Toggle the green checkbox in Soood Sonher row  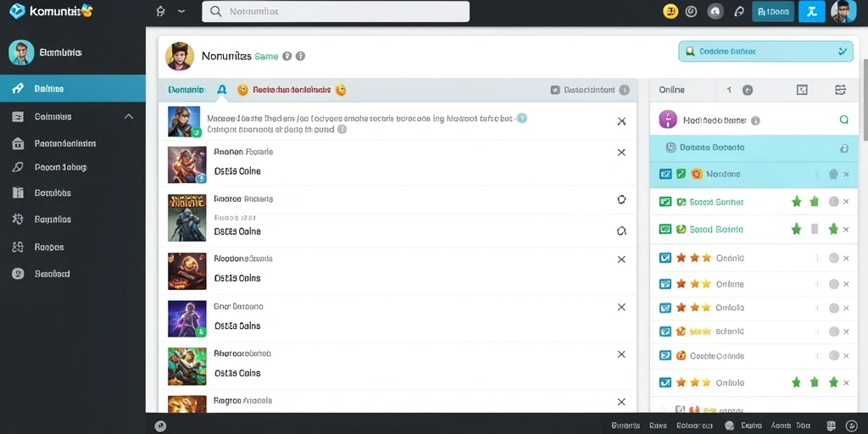point(665,202)
